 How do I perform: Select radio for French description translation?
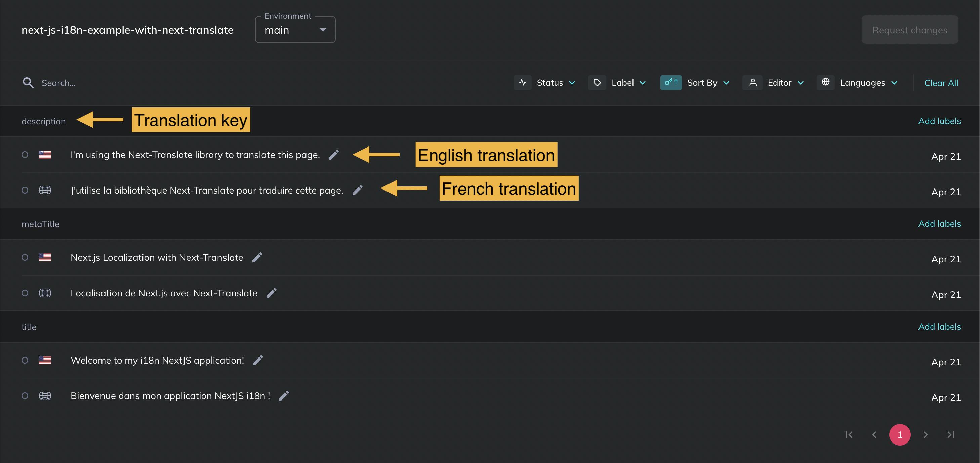(x=25, y=190)
